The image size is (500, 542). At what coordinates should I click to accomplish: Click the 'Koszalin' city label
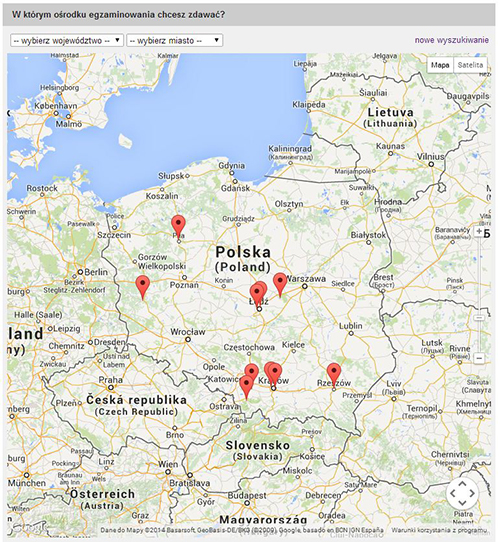pos(162,196)
